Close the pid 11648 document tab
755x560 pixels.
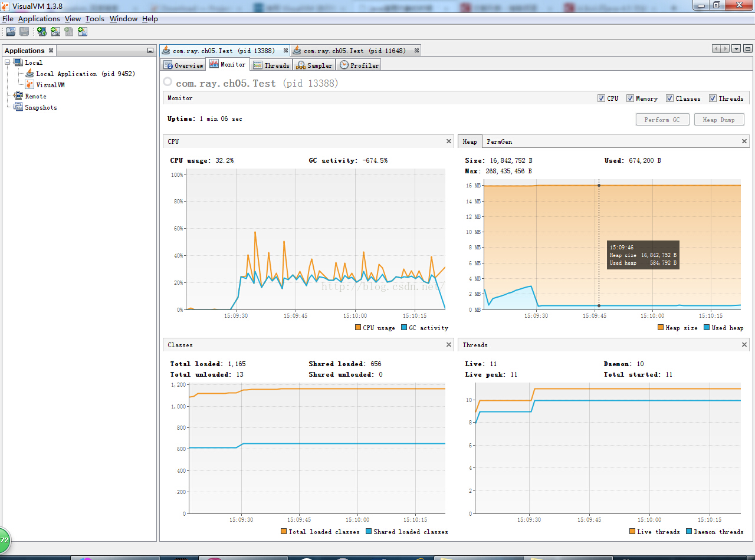pyautogui.click(x=416, y=51)
